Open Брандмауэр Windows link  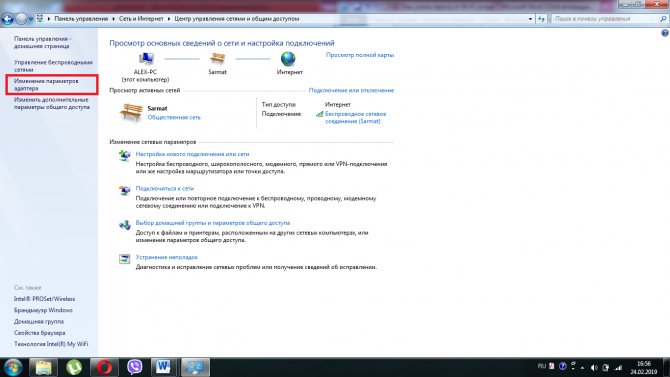[x=43, y=310]
